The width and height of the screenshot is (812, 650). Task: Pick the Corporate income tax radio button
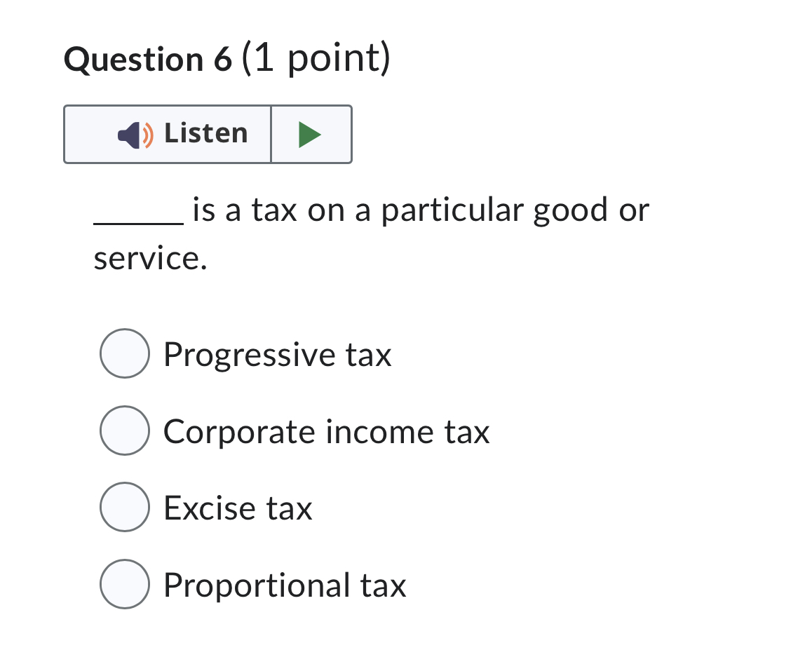124,431
